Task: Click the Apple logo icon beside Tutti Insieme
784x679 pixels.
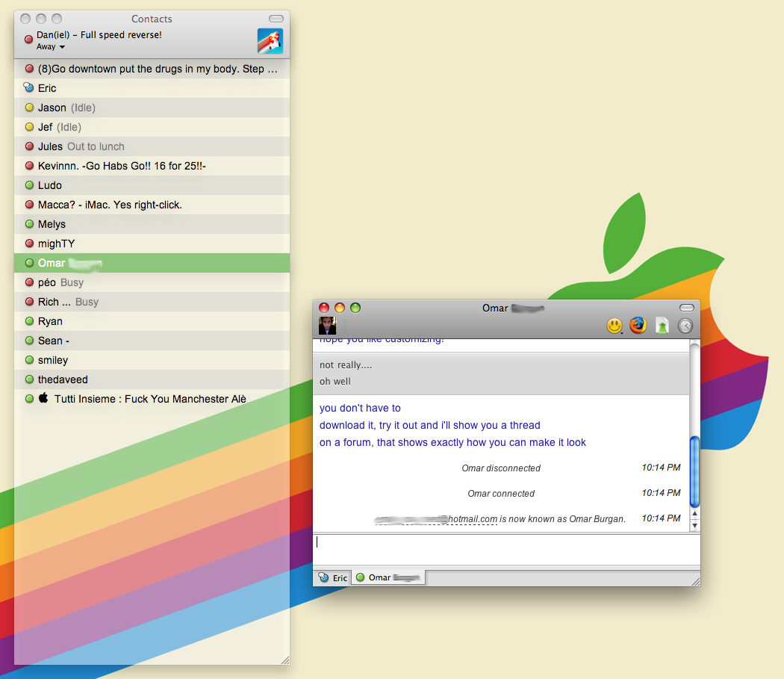Action: (x=43, y=398)
